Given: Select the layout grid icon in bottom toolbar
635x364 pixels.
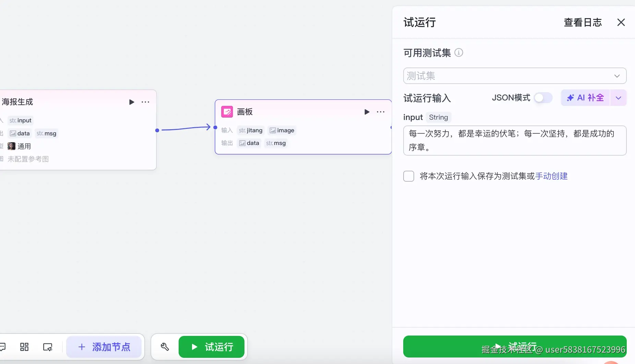Looking at the screenshot, I should (24, 347).
